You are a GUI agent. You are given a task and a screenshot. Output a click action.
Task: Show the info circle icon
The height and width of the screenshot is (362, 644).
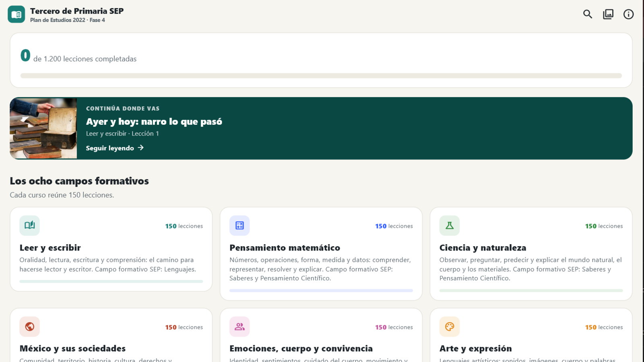[x=628, y=14]
